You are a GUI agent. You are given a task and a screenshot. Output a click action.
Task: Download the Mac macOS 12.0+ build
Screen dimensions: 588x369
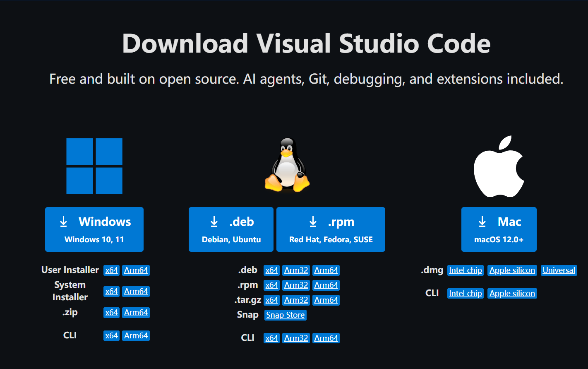coord(499,229)
